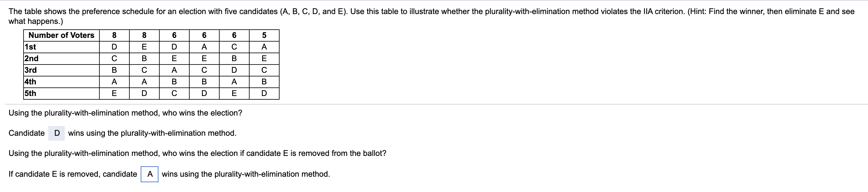
Task: Click the 5-voter column header cell
Action: (x=264, y=35)
